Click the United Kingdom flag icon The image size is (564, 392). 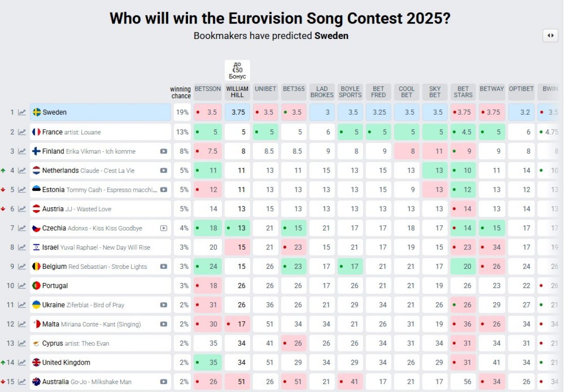pyautogui.click(x=36, y=362)
